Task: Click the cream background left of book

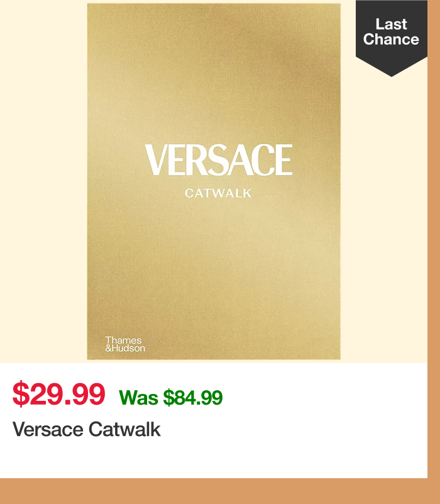Action: 43,181
